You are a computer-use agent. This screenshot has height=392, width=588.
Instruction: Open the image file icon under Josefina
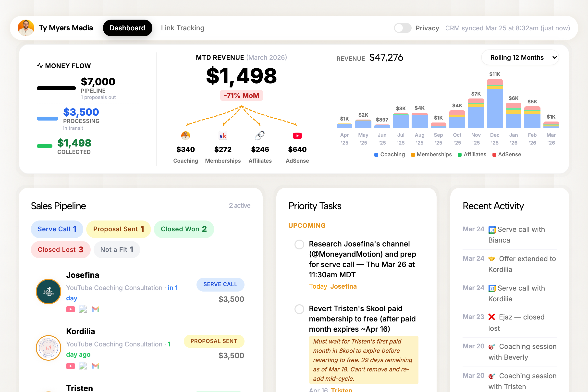click(x=83, y=309)
